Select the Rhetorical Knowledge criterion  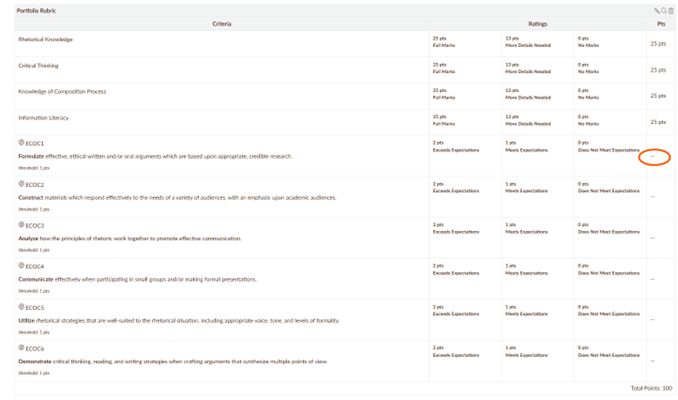tap(45, 39)
